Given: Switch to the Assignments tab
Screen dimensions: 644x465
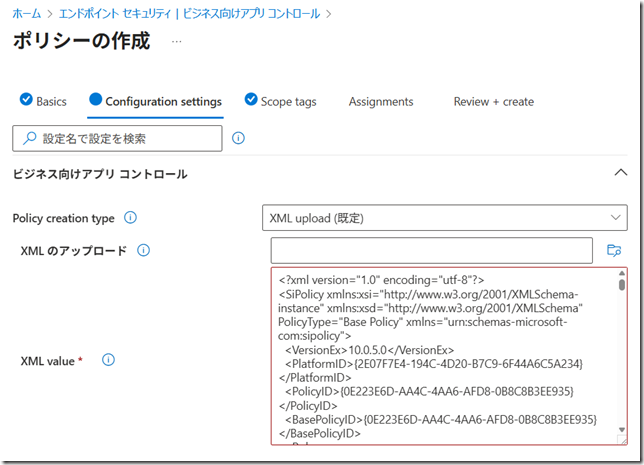Looking at the screenshot, I should (x=380, y=101).
